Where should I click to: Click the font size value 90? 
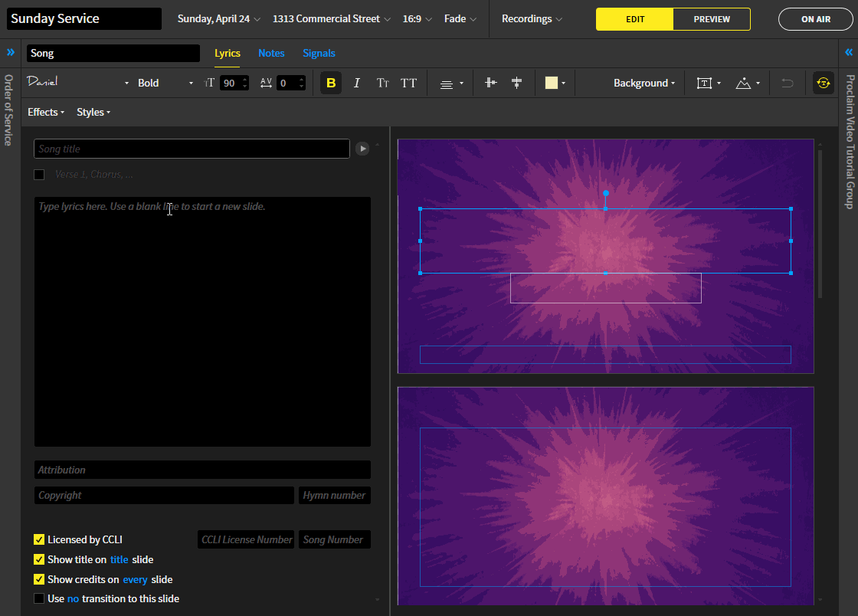click(230, 84)
